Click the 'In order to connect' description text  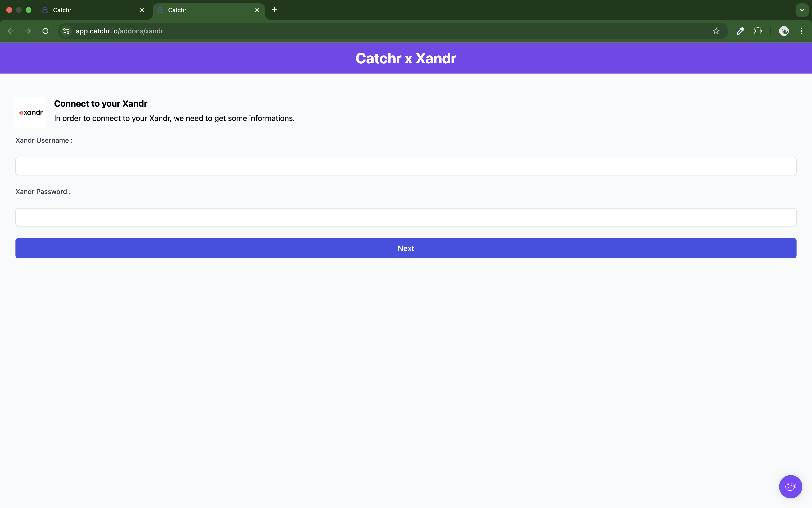point(174,118)
